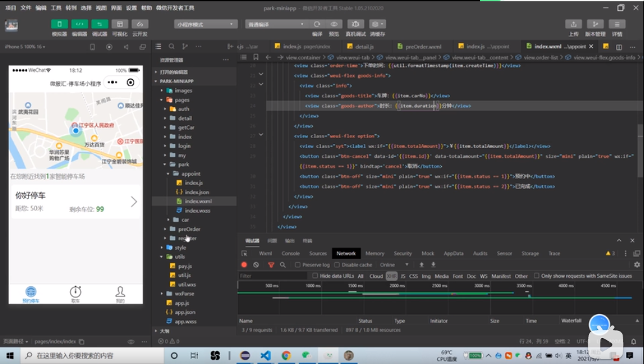Screen dimensions: 644x364
Task: Click the clear network log icon
Action: [x=256, y=265]
